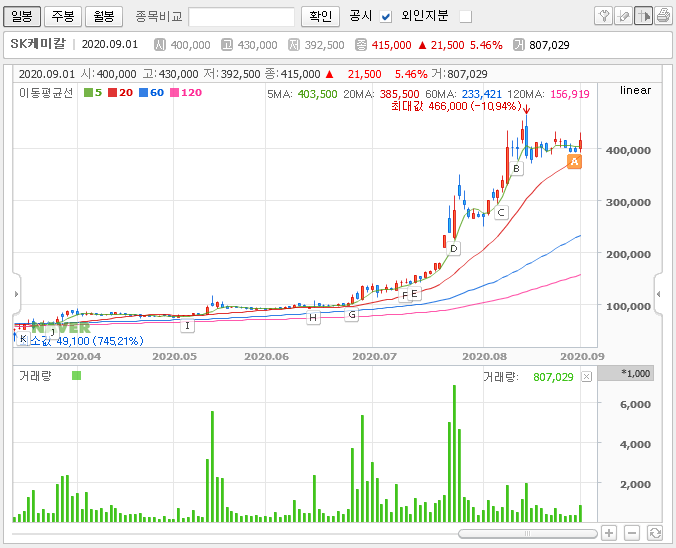Viewport: 676px width, 548px height.
Task: Open disclosure marker J
Action: pyautogui.click(x=53, y=332)
